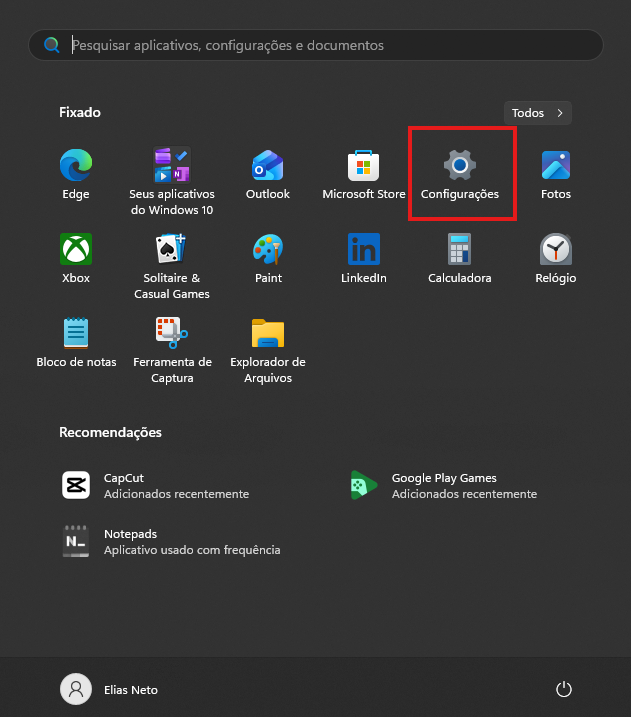Open Elias Neto user account menu

(x=110, y=689)
